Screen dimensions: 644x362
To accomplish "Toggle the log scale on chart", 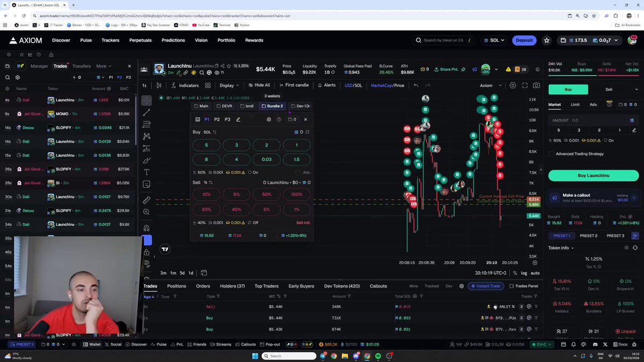I will pos(524,273).
